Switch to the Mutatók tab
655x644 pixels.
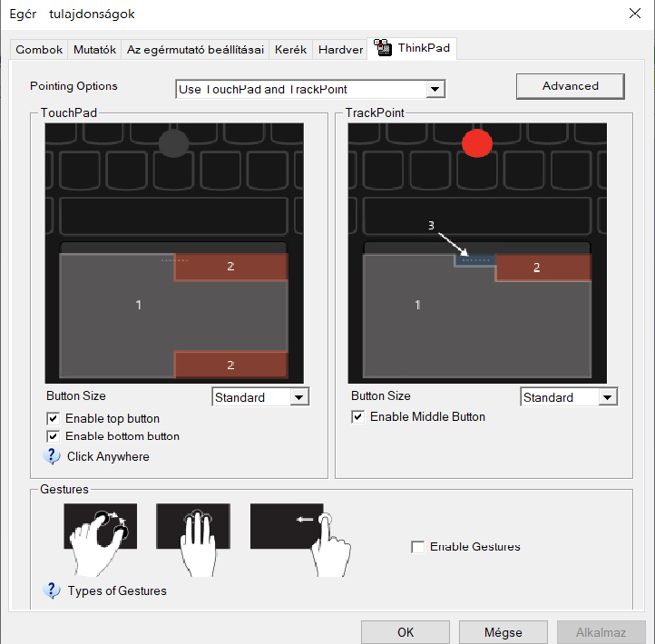click(94, 50)
